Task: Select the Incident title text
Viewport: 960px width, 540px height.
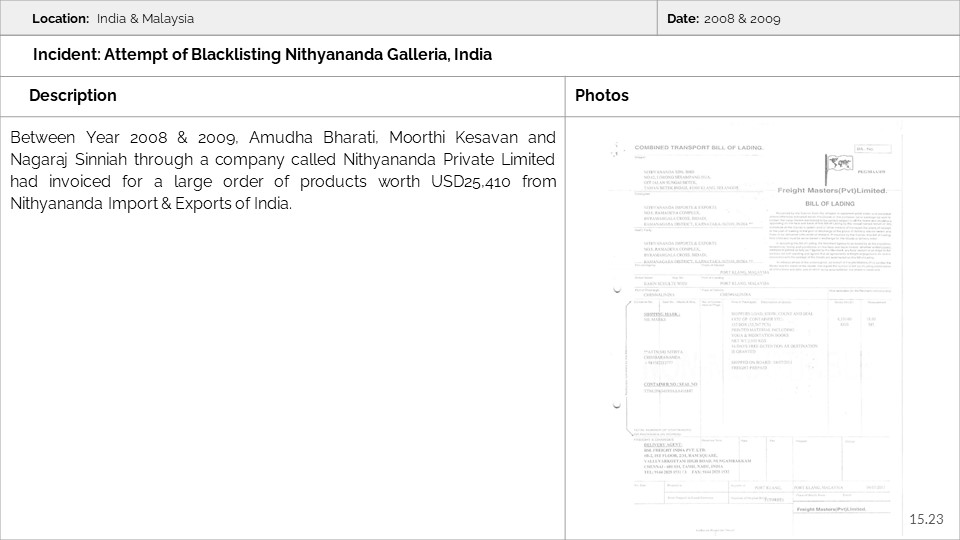Action: click(262, 55)
